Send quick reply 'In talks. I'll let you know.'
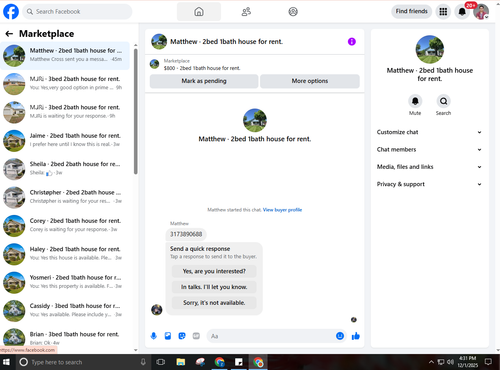This screenshot has height=370, width=500. pyautogui.click(x=214, y=287)
